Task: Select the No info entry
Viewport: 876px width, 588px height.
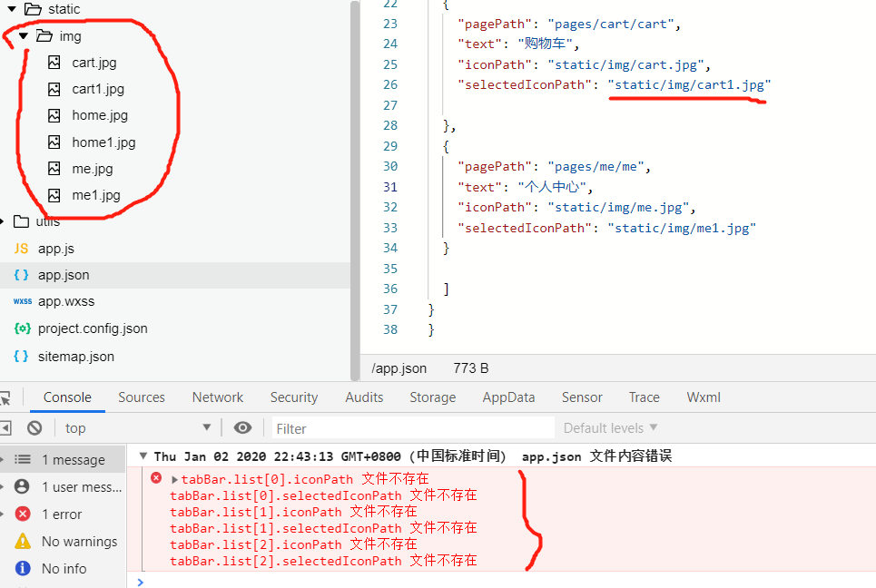Action: tap(63, 568)
